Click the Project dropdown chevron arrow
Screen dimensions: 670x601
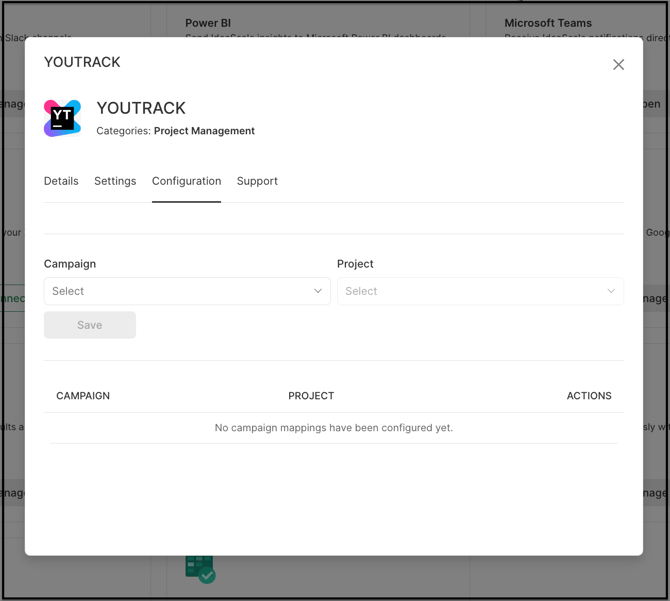pyautogui.click(x=611, y=291)
